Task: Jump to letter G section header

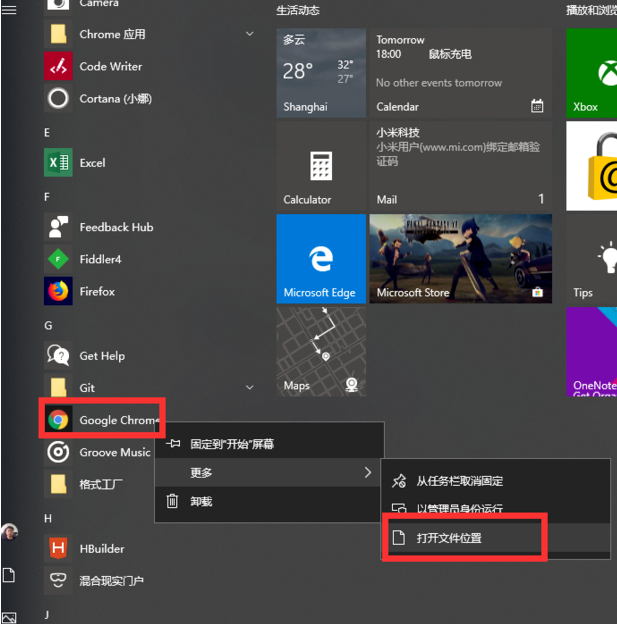Action: tap(48, 326)
